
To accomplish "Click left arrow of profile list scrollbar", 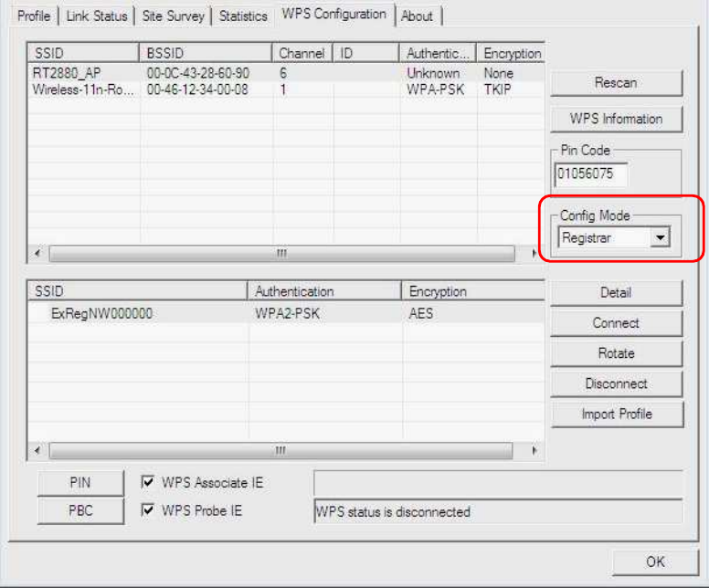I will pos(38,450).
